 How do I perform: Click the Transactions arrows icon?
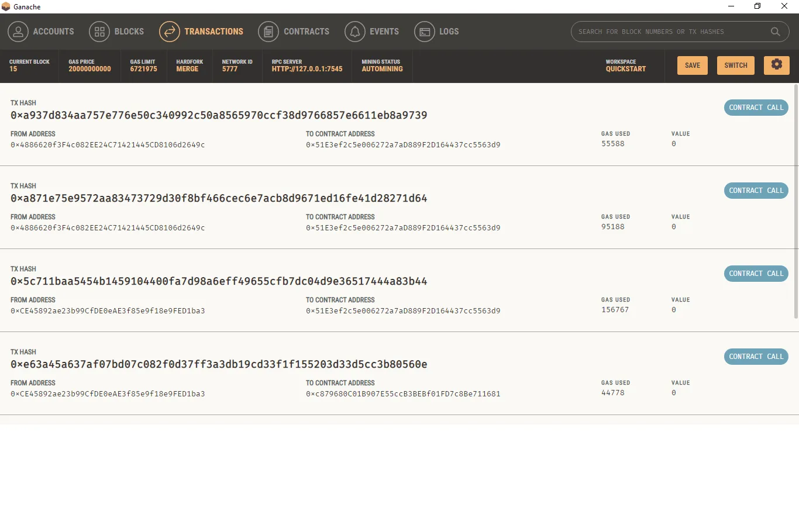(170, 32)
